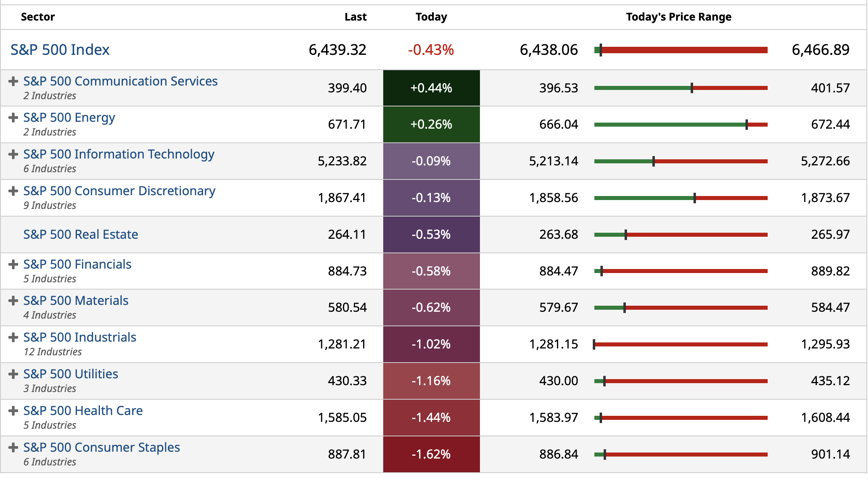
Task: Click the plus icon beside Industrials
Action: click(x=13, y=337)
